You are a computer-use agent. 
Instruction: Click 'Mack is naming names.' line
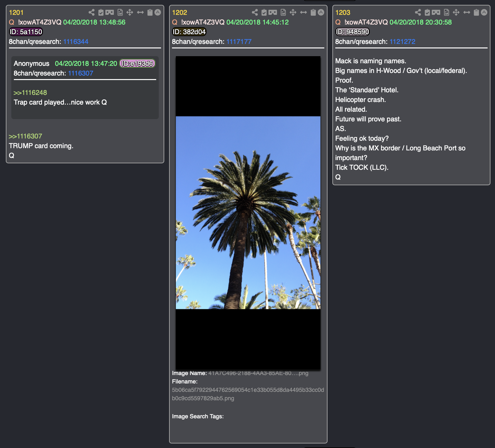coord(371,61)
